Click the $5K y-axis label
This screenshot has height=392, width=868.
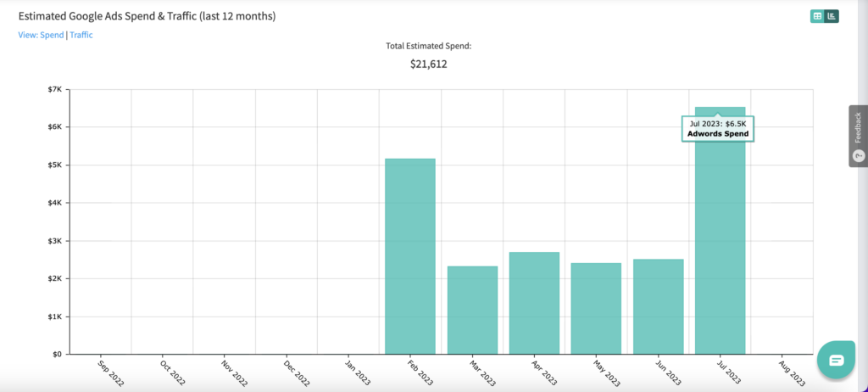click(55, 165)
